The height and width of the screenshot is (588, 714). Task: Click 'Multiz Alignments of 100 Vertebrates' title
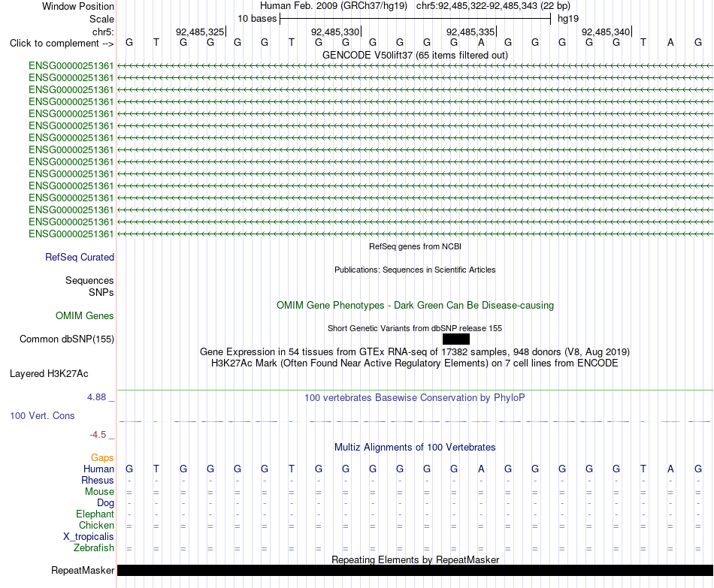(x=415, y=448)
